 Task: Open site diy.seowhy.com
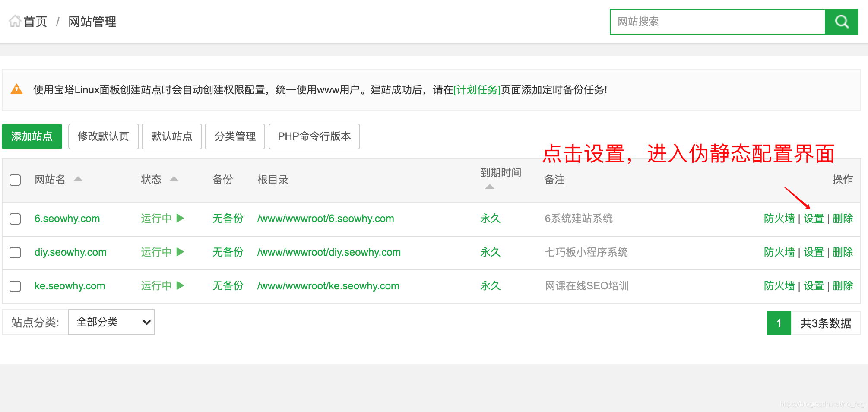[x=70, y=252]
